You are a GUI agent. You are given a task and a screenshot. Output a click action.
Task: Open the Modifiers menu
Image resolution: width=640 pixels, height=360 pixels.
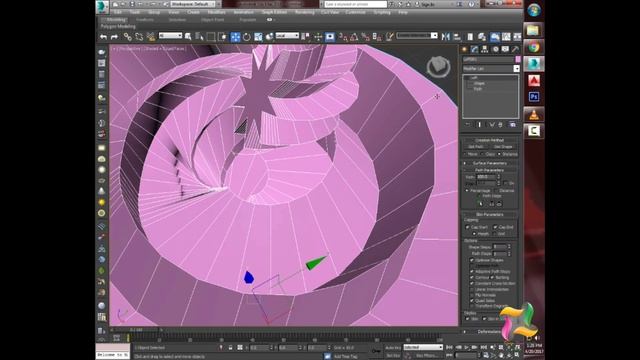tap(217, 12)
